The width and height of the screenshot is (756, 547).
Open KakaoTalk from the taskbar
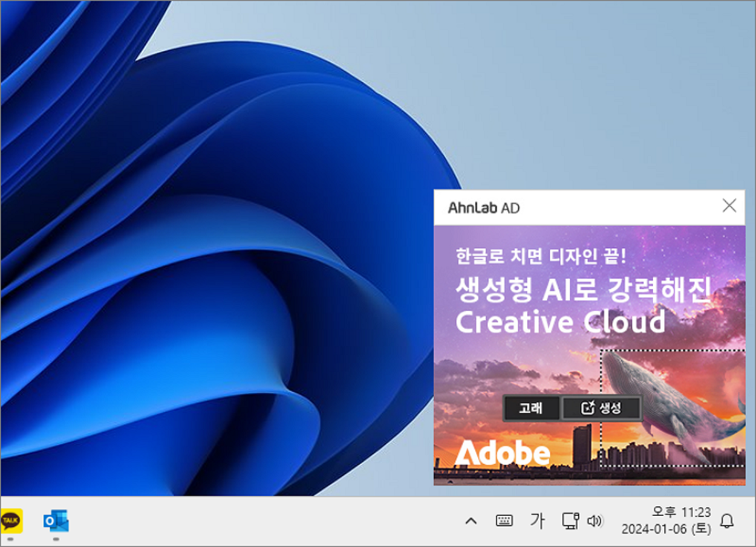click(x=11, y=520)
